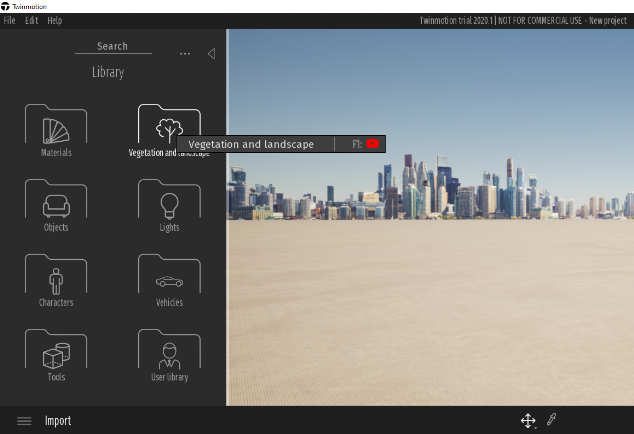Viewport: 634px width, 434px height.
Task: Click the Search field in the library
Action: point(113,47)
